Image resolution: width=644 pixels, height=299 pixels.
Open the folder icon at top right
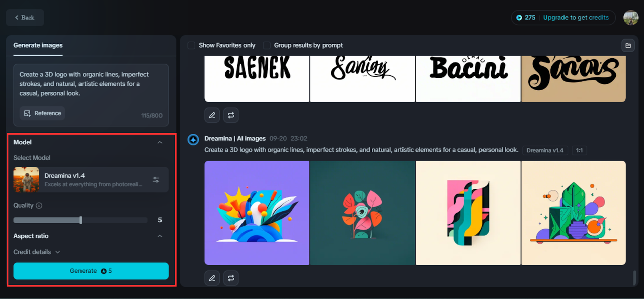pos(628,46)
